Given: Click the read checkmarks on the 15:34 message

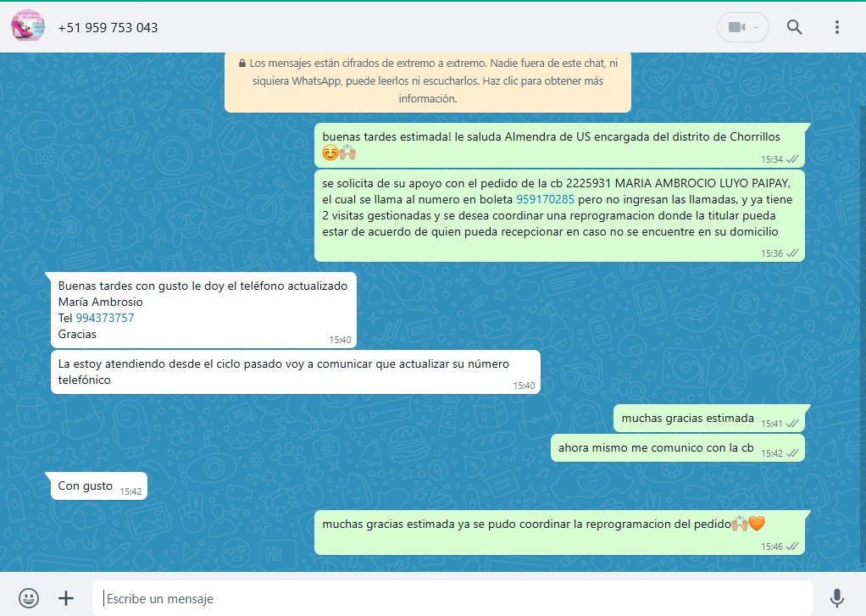Looking at the screenshot, I should 792,158.
